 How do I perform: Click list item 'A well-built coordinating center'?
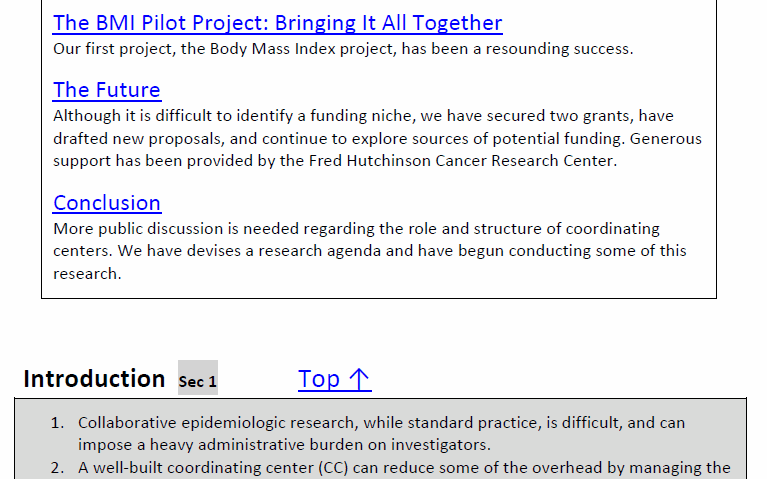[404, 468]
